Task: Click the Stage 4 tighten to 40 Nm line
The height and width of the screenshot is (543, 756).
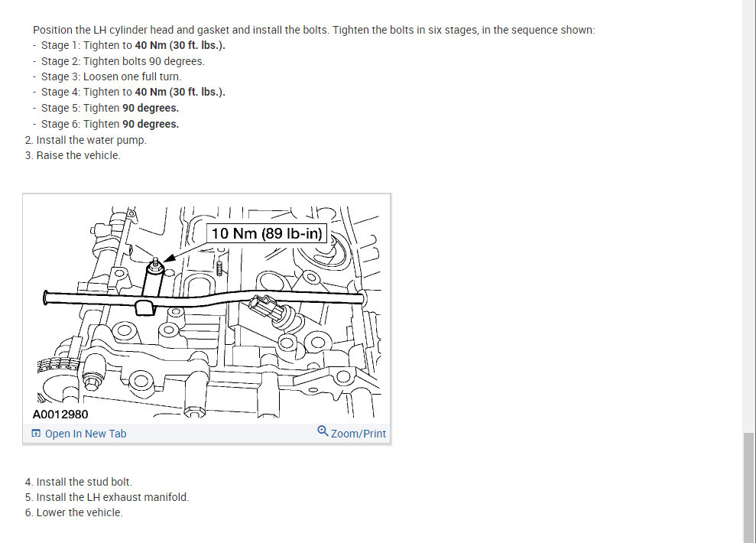Action: point(133,92)
